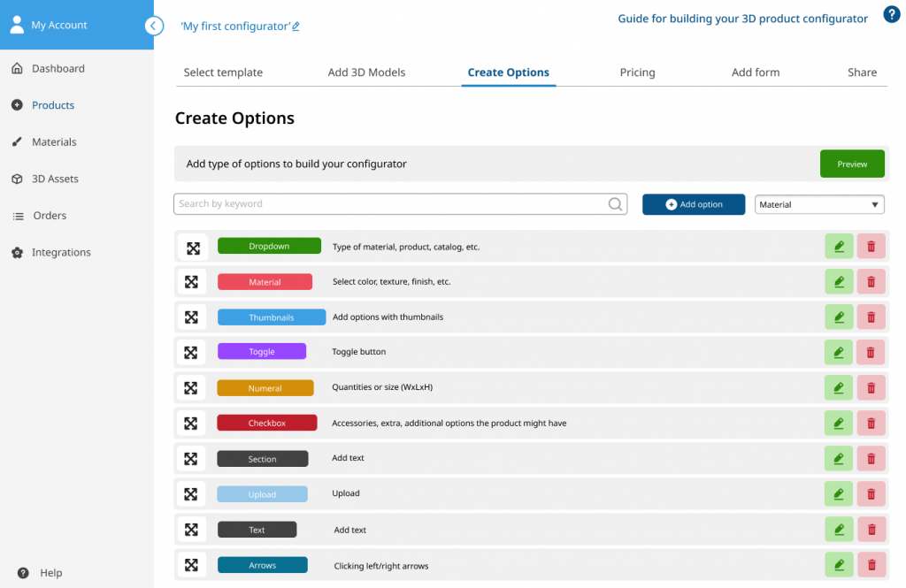Open the Material type dropdown

(x=819, y=204)
